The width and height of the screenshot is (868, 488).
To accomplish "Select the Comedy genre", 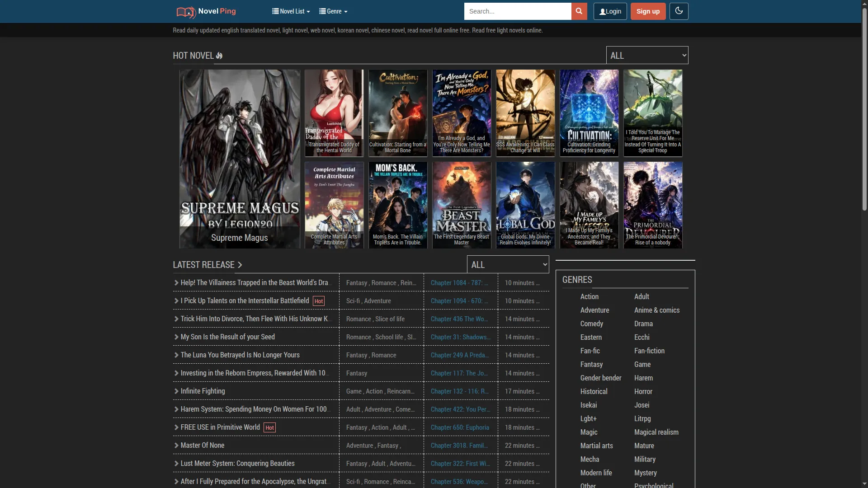I will point(591,324).
